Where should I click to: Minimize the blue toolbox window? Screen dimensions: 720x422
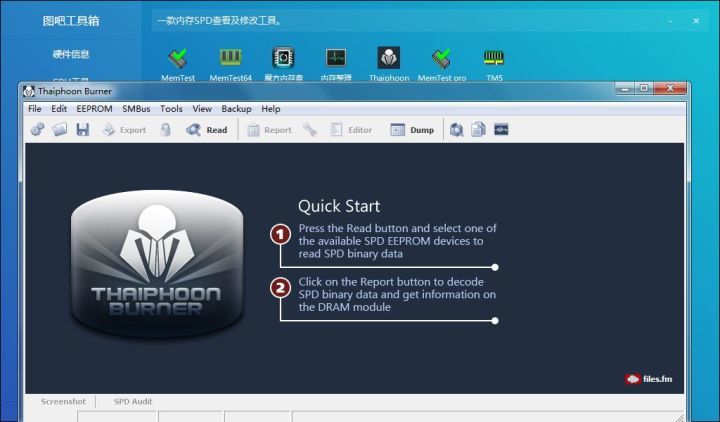click(x=671, y=21)
